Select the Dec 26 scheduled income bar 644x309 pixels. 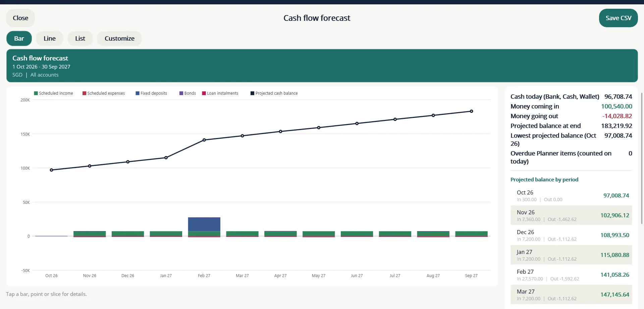point(128,233)
